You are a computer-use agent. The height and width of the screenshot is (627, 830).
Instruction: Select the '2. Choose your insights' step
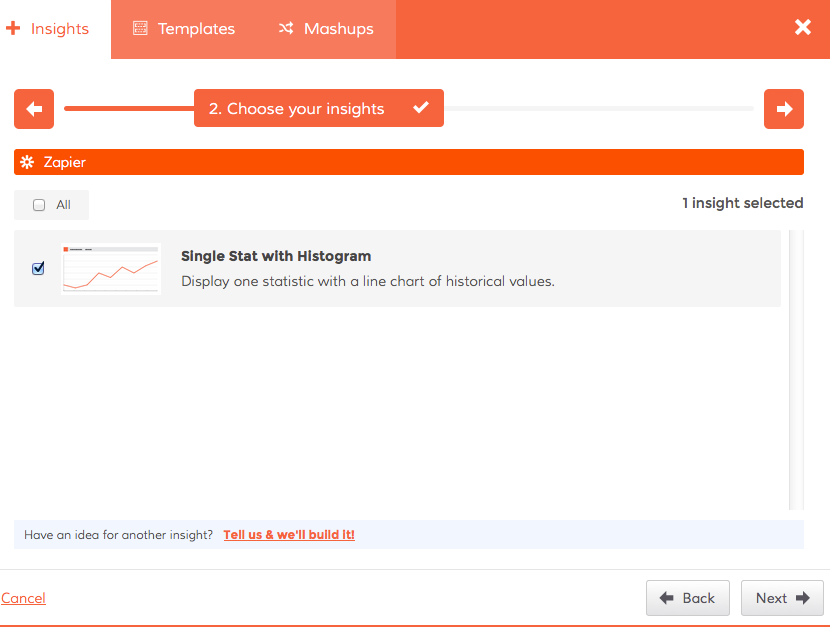tap(319, 108)
